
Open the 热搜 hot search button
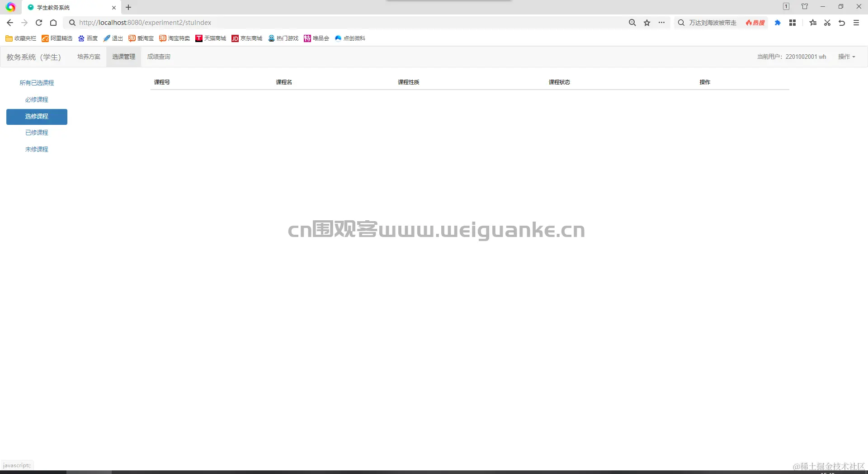(755, 23)
